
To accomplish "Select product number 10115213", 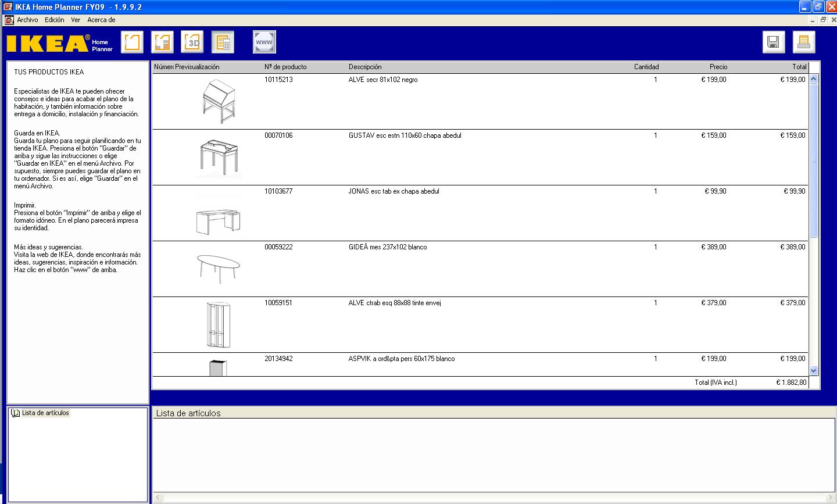I will click(x=278, y=80).
